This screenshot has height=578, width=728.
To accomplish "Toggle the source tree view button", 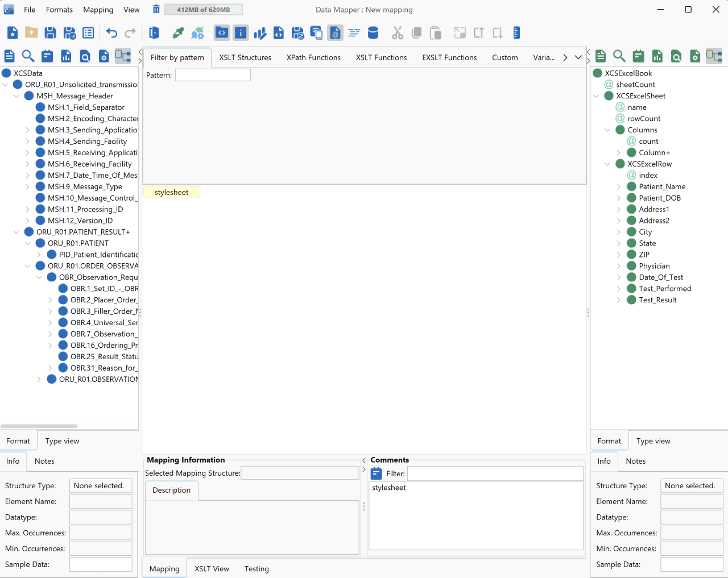I will click(x=123, y=56).
